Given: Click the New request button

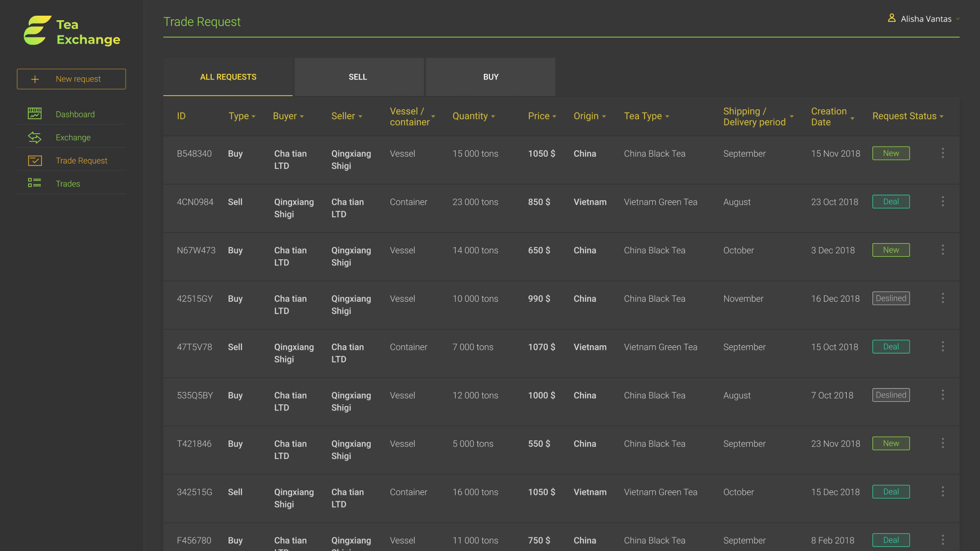Looking at the screenshot, I should pyautogui.click(x=71, y=79).
